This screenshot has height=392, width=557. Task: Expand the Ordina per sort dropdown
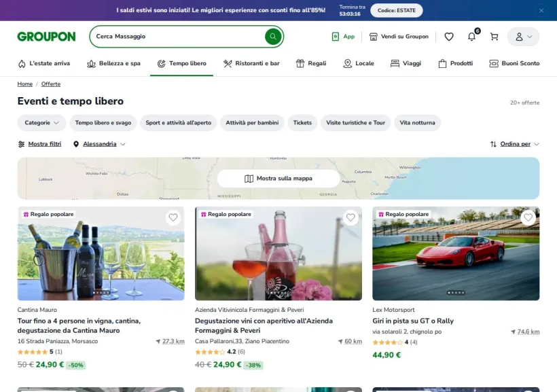(520, 144)
